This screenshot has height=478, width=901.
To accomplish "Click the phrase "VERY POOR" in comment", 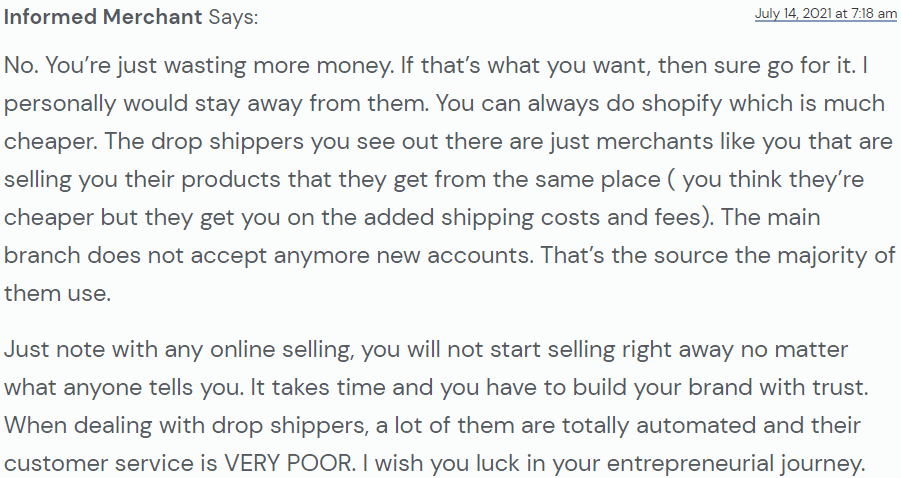I will tap(289, 463).
